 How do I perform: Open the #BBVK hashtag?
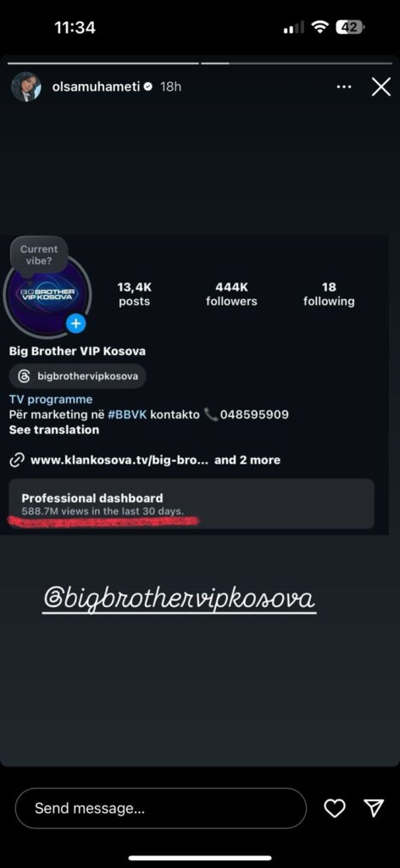click(127, 415)
